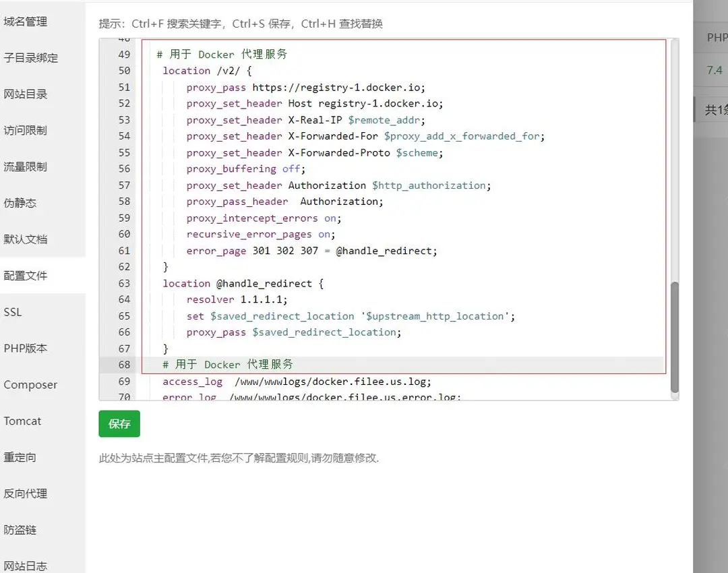This screenshot has height=573, width=728.
Task: Open the Tomcat tab
Action: point(22,421)
